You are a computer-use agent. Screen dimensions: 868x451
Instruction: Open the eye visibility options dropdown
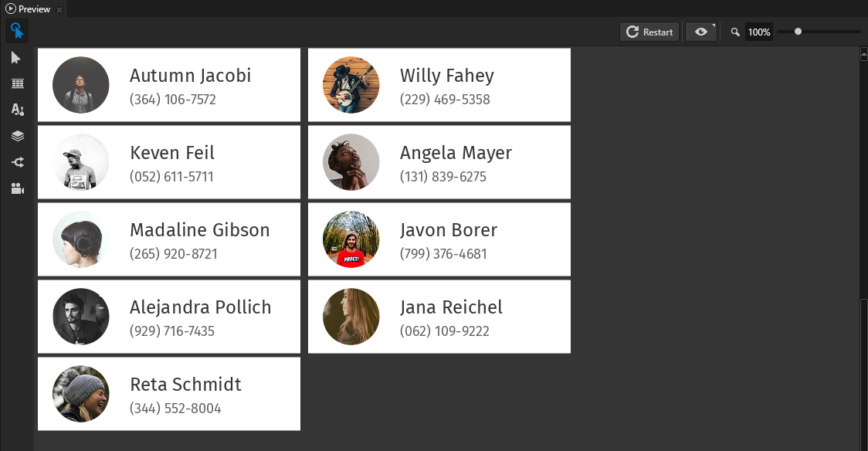tap(700, 32)
